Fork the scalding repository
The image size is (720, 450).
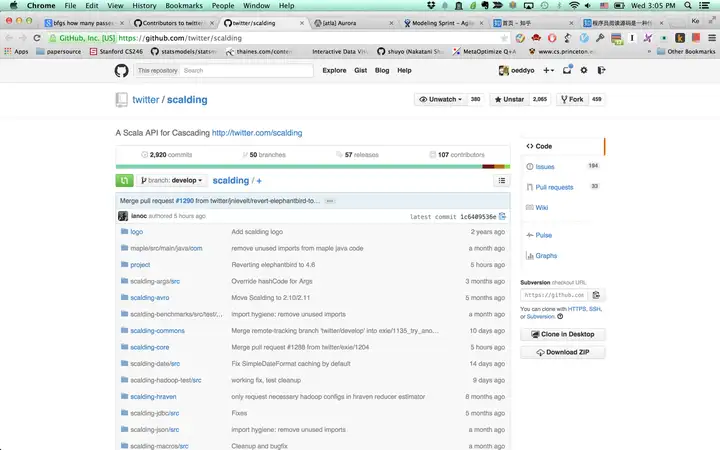click(x=572, y=99)
